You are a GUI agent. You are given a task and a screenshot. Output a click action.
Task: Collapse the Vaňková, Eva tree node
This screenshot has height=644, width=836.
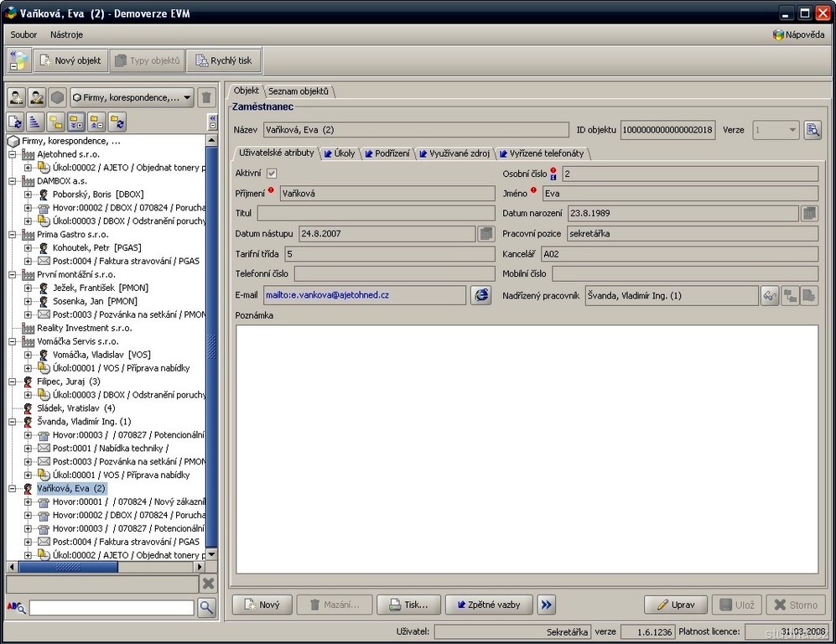(x=13, y=489)
